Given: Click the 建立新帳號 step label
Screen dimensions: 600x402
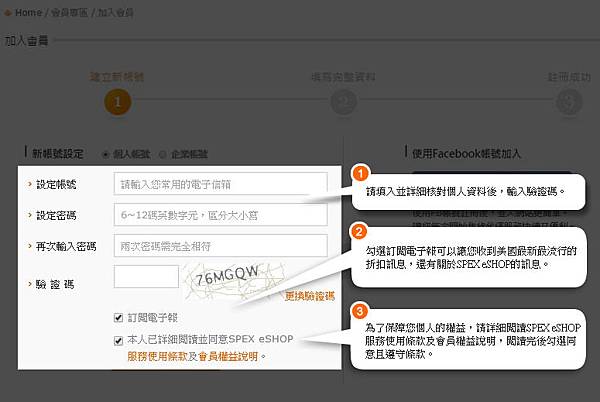Looking at the screenshot, I should coord(117,77).
